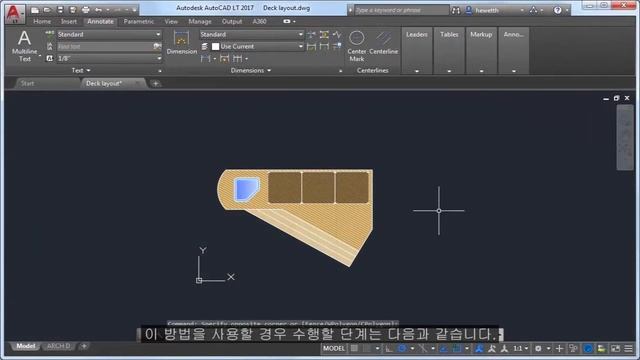Click the dimension Jog Line icon
Screen dimensions: 640x360
tap(337, 34)
